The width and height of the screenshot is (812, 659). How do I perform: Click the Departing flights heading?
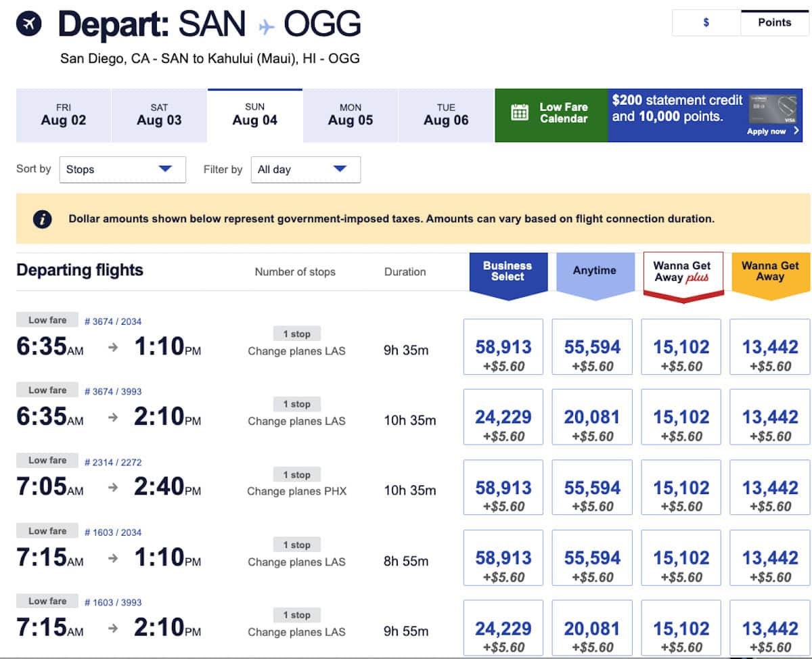tap(80, 270)
